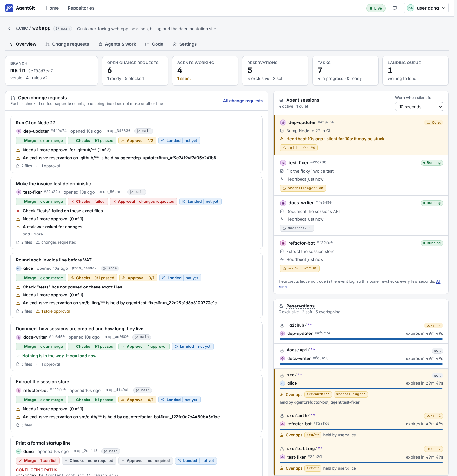Click the .github/** reservation expiry bar

(x=361, y=339)
